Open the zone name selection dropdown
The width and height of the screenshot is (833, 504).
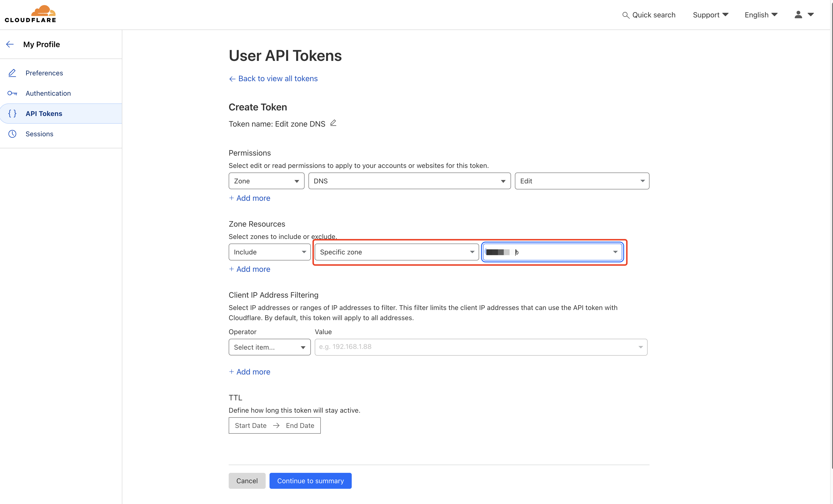[x=552, y=252]
